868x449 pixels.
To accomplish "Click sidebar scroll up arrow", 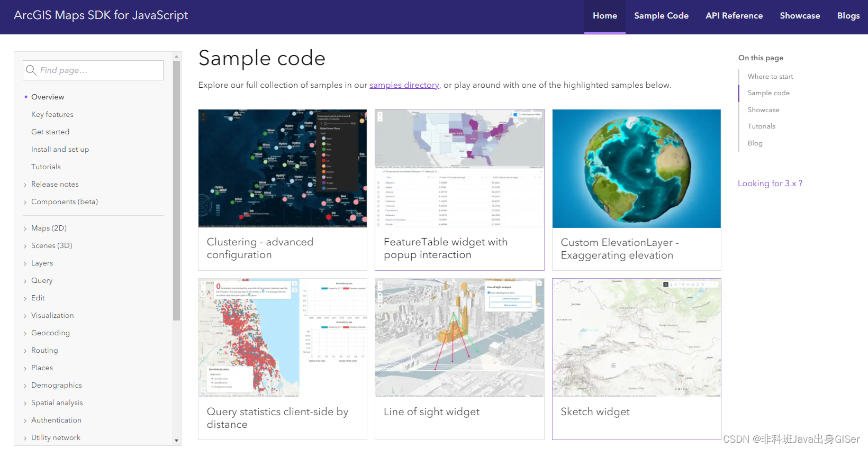I will tap(177, 56).
